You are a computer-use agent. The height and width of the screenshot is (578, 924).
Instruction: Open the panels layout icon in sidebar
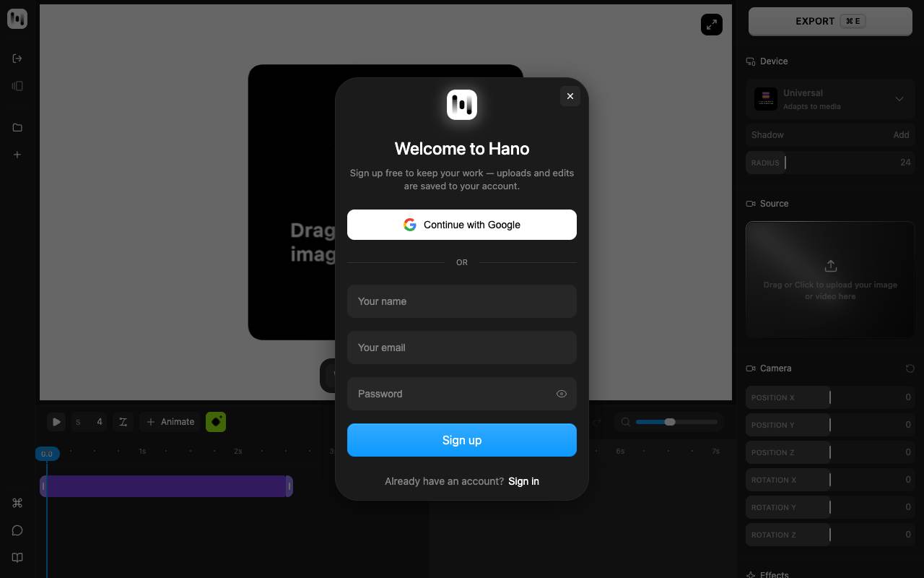pos(17,86)
